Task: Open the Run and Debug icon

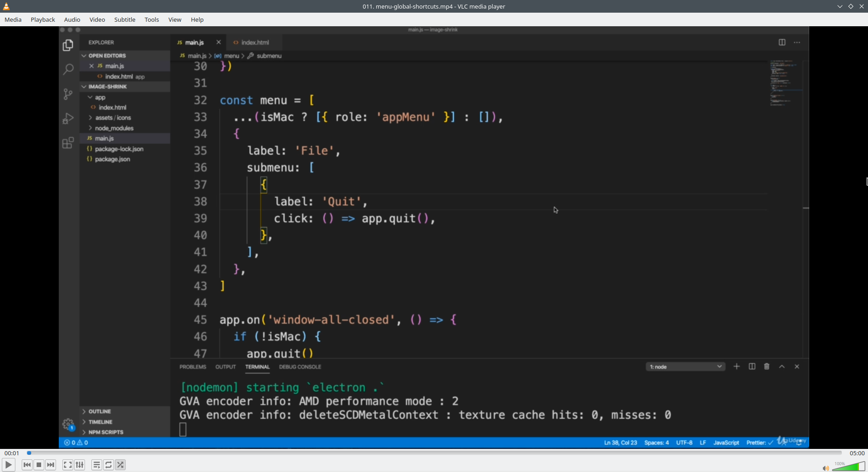Action: (68, 118)
